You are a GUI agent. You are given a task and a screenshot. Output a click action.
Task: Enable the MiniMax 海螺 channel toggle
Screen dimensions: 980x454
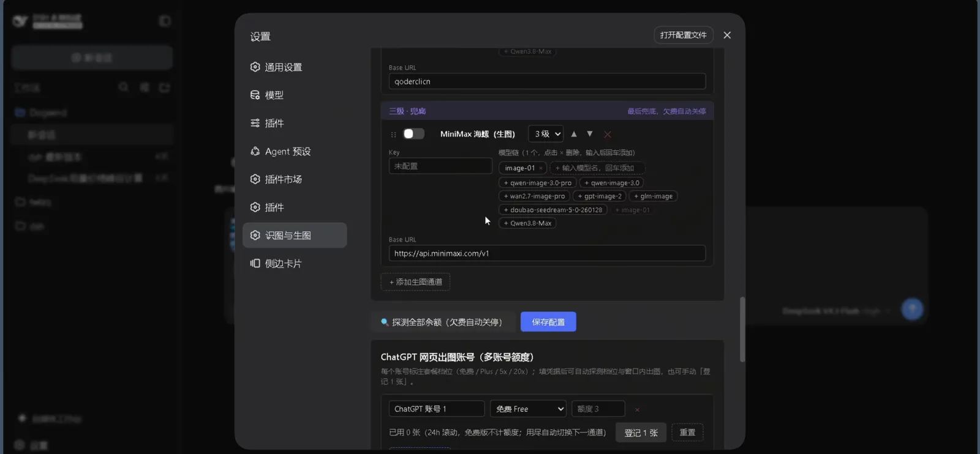tap(413, 134)
